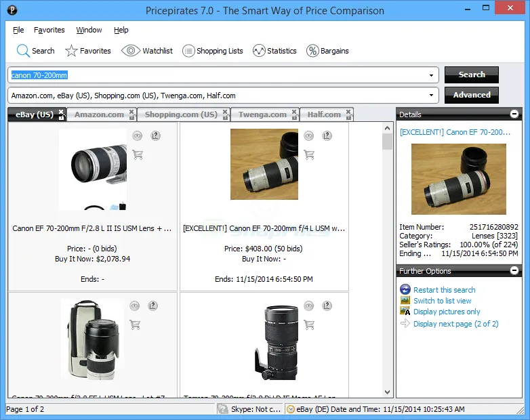Close the Half.com tab
This screenshot has width=530, height=420.
tap(348, 111)
